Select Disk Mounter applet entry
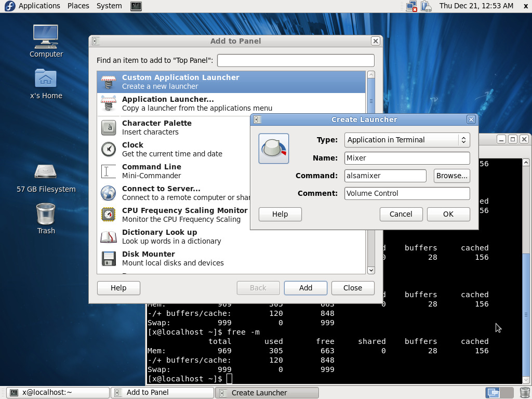Screen dimensions: 532x399 pyautogui.click(x=171, y=258)
